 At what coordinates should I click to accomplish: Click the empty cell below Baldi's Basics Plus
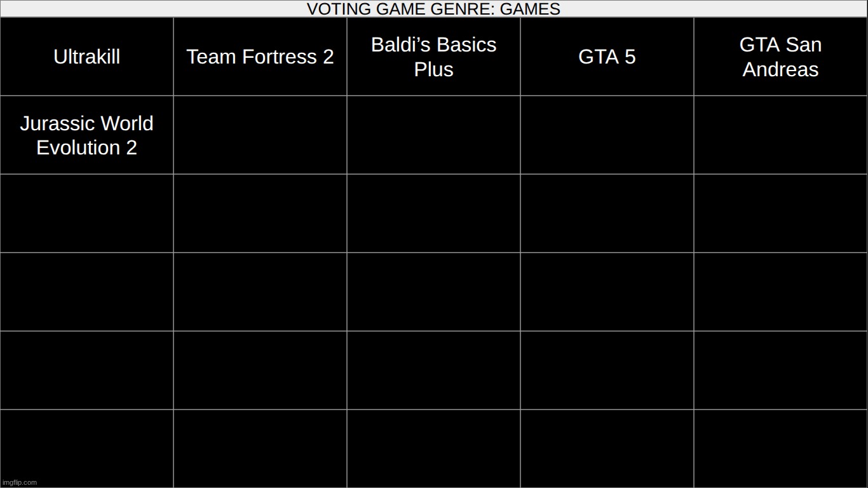point(433,135)
